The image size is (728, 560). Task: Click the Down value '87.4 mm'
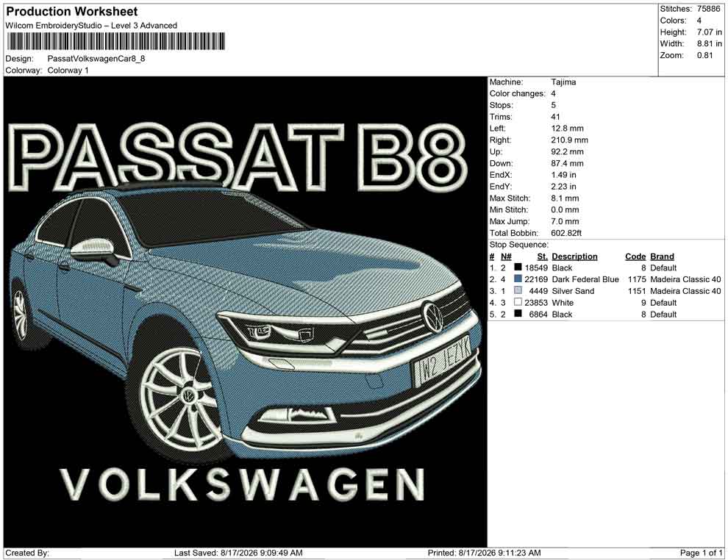567,163
